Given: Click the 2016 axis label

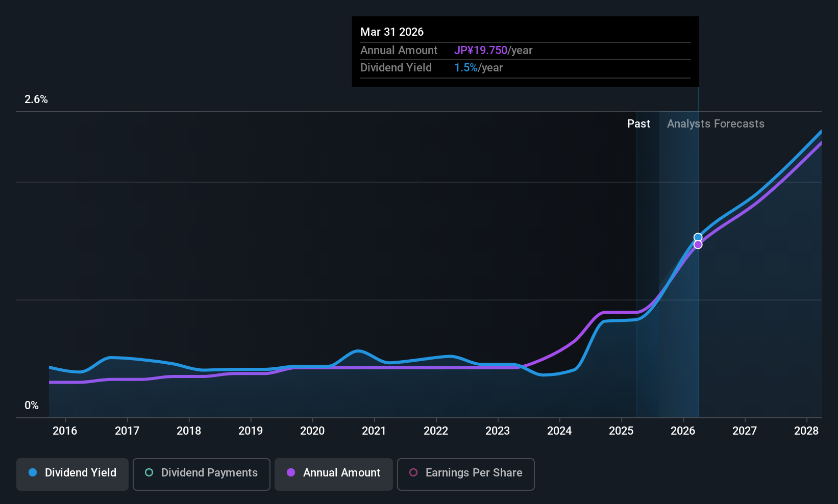Looking at the screenshot, I should [64, 431].
